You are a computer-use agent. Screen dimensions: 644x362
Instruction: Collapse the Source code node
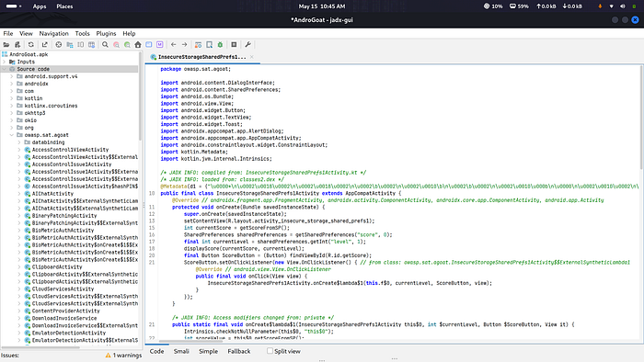[5, 69]
